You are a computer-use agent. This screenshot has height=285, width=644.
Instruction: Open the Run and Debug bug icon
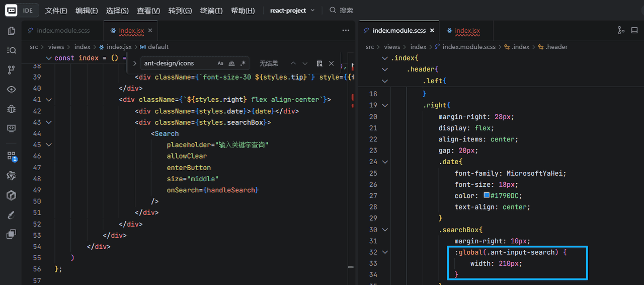(x=11, y=109)
